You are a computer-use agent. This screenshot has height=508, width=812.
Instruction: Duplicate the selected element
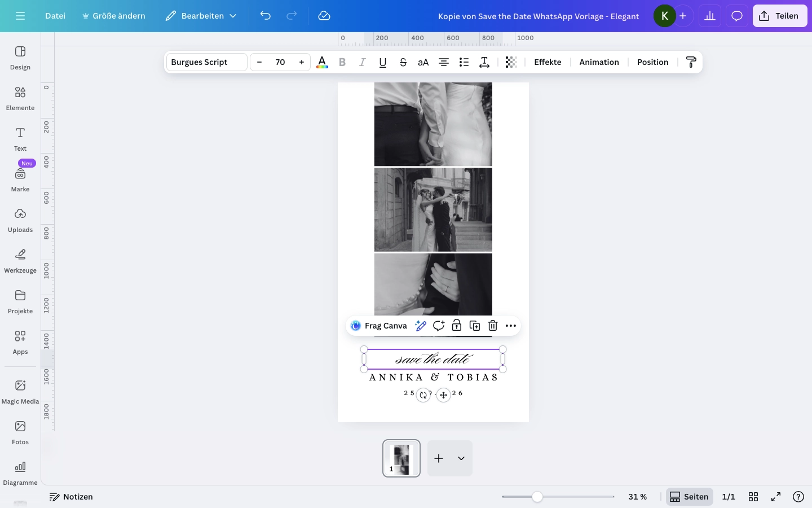pyautogui.click(x=475, y=326)
